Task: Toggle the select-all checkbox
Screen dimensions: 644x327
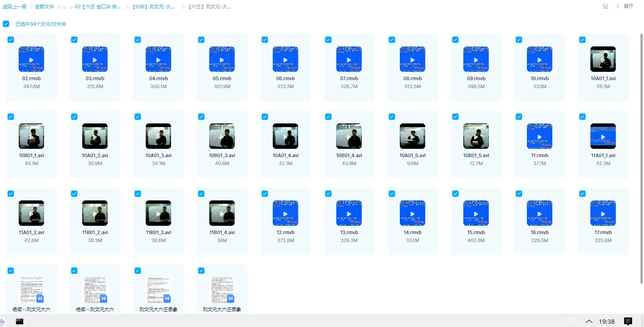Action: point(6,24)
